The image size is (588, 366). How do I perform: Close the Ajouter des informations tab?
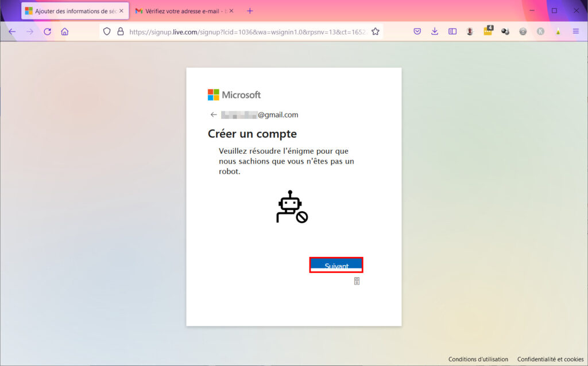click(x=121, y=11)
